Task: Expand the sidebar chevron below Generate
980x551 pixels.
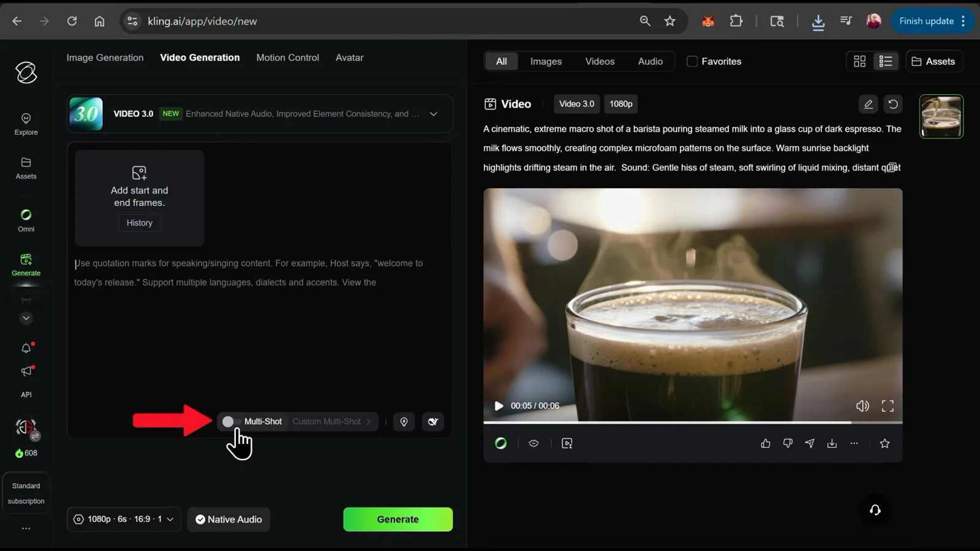Action: (26, 318)
